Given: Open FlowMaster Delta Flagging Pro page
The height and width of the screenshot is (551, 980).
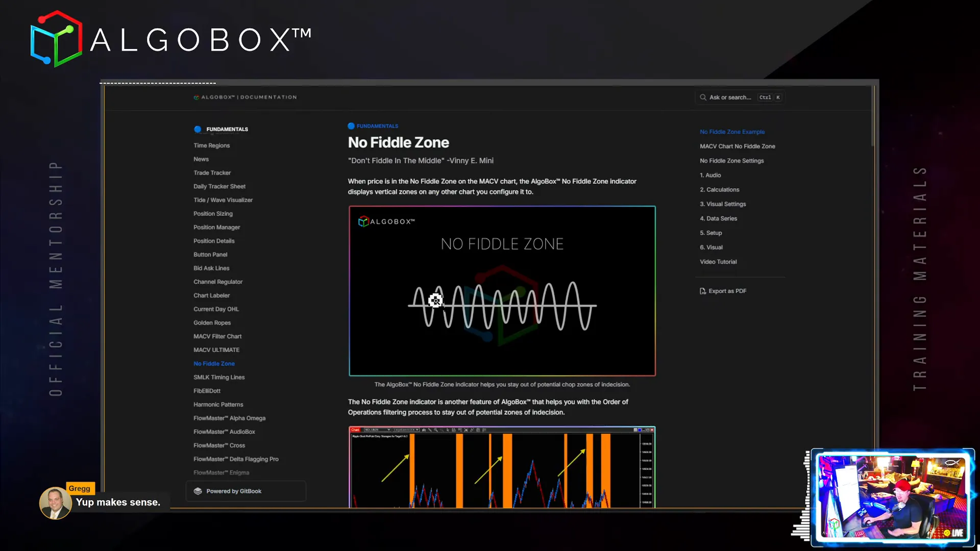Looking at the screenshot, I should (x=236, y=459).
